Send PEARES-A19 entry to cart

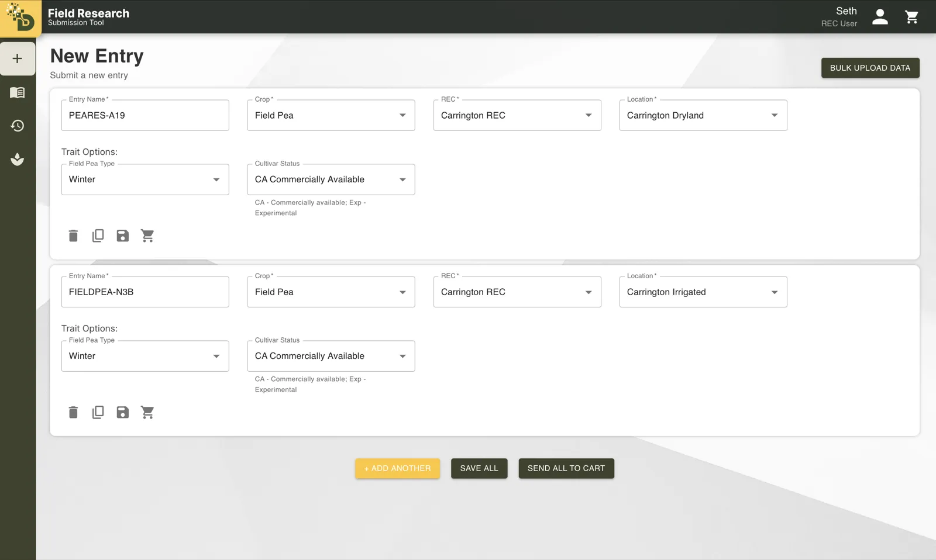click(147, 236)
